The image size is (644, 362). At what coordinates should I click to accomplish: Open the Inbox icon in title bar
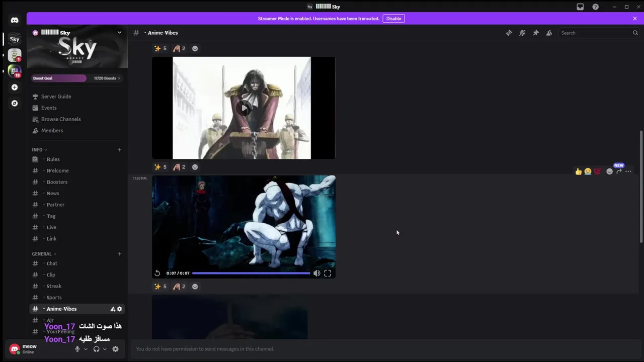[x=580, y=7]
